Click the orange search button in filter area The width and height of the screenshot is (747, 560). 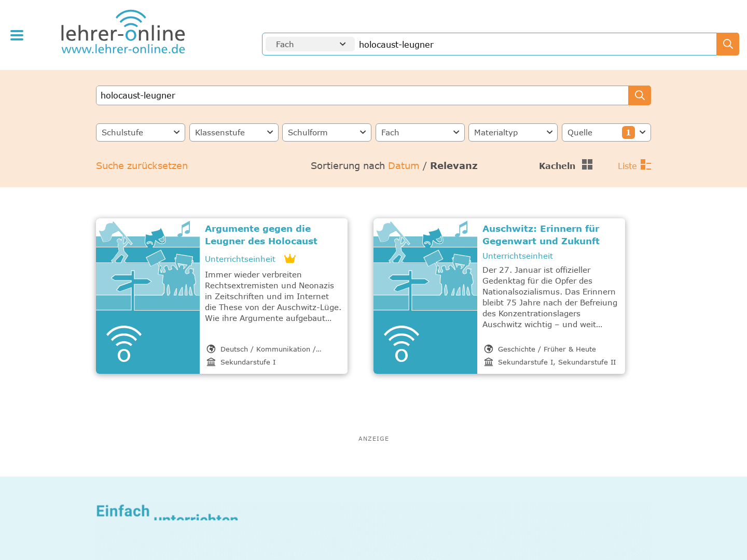coord(640,95)
